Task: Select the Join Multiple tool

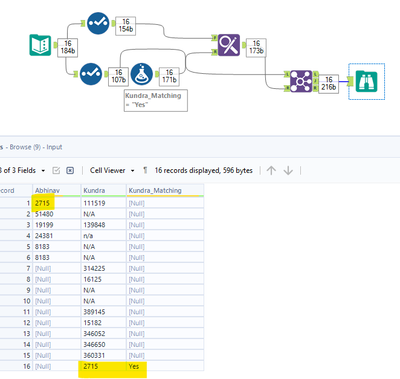Action: click(301, 81)
